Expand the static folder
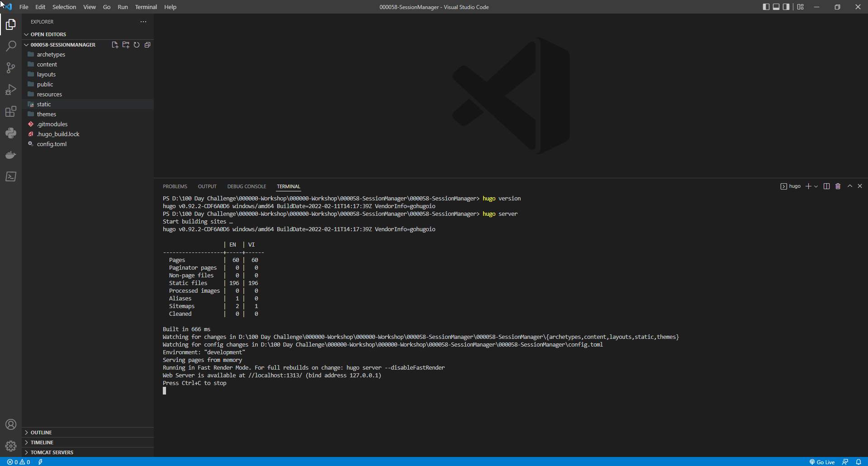This screenshot has height=466, width=868. 88,105
